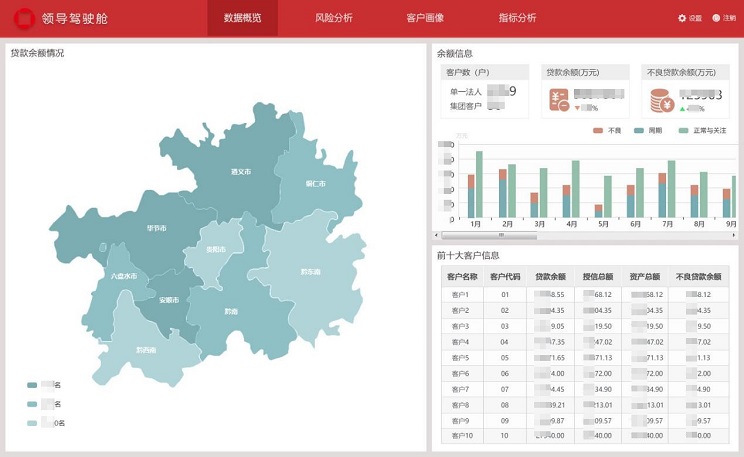Click the green up-triangle trend indicator
Image resolution: width=744 pixels, height=457 pixels.
point(683,108)
